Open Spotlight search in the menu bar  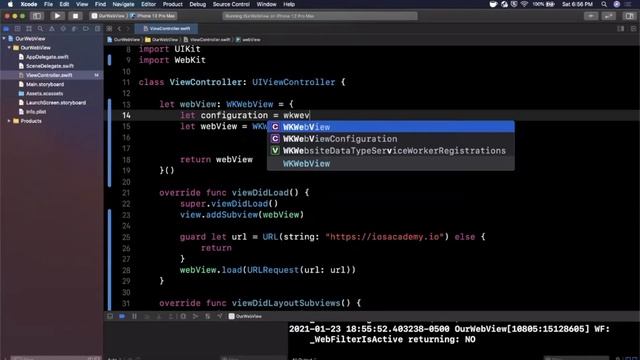click(604, 4)
